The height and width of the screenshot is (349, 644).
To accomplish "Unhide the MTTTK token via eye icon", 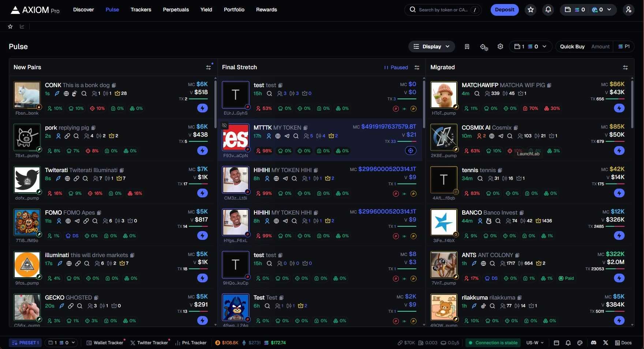I will click(225, 125).
